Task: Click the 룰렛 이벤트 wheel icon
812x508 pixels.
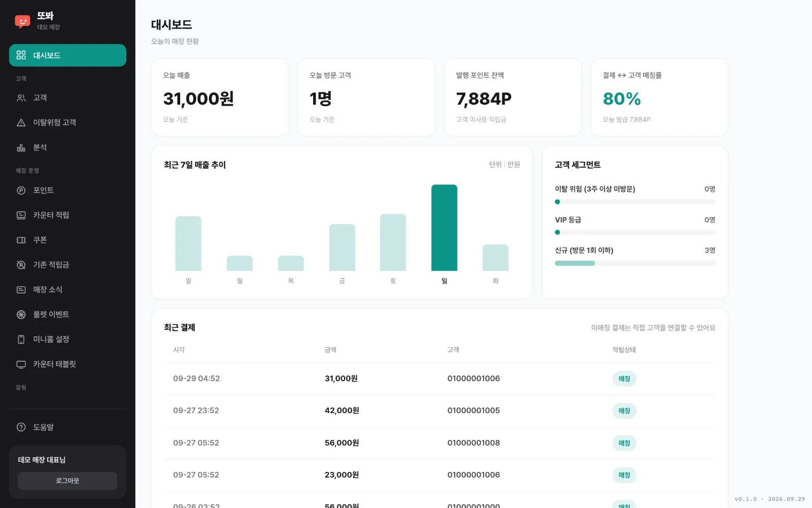Action: pyautogui.click(x=21, y=314)
